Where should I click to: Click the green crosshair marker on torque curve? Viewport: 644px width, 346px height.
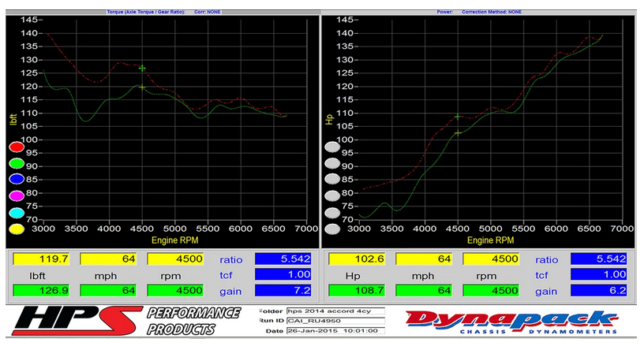click(142, 69)
